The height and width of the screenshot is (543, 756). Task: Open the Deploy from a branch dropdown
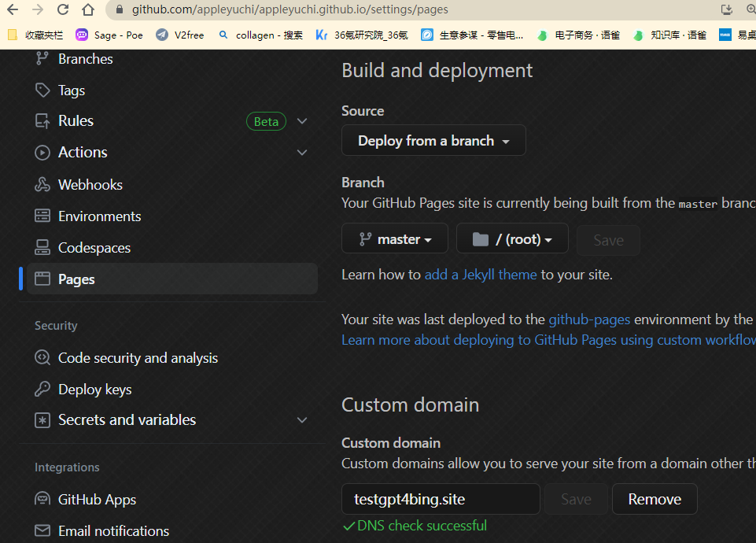point(433,140)
